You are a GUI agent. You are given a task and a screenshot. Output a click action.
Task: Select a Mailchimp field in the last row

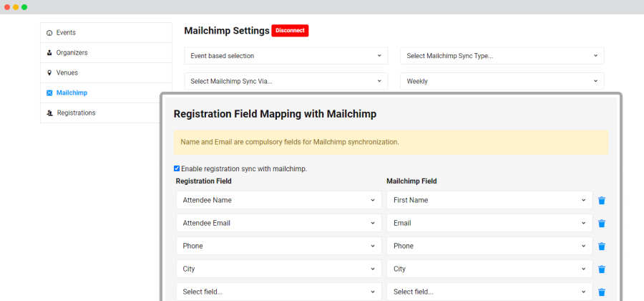(x=489, y=292)
